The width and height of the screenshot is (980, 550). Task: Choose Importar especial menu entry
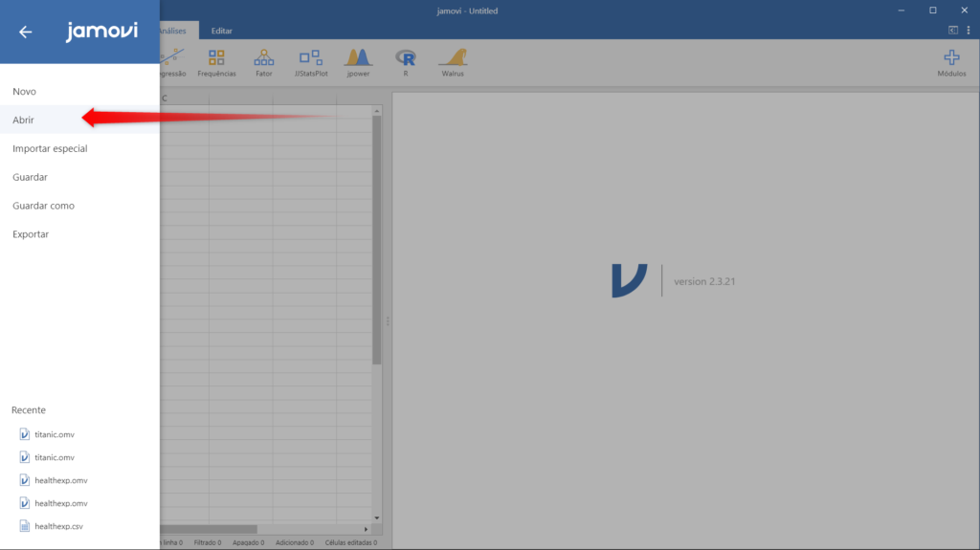80,149
